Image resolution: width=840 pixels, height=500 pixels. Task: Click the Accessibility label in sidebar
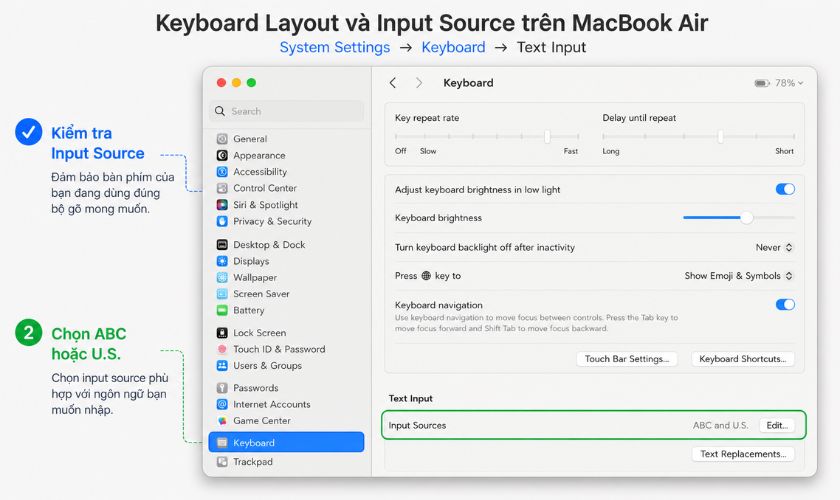(x=260, y=172)
